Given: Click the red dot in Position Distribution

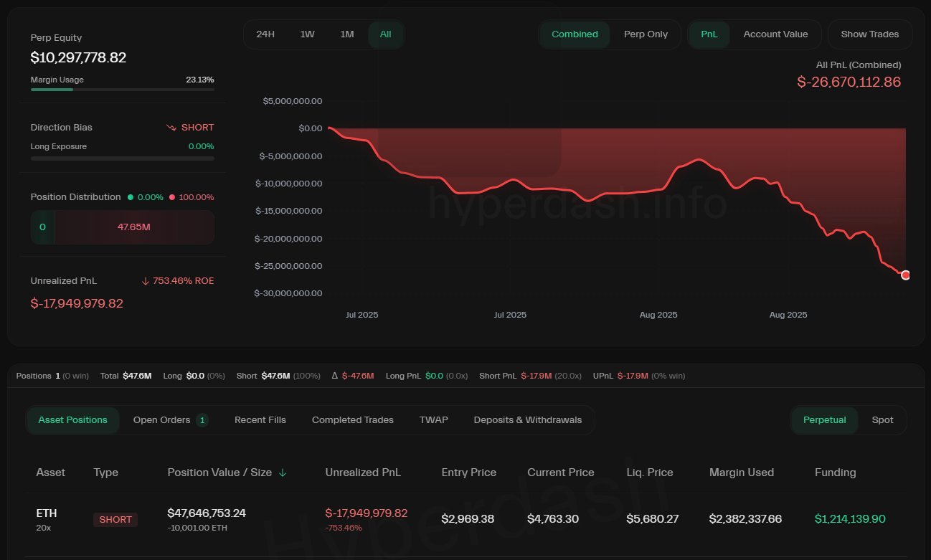Looking at the screenshot, I should click(172, 197).
